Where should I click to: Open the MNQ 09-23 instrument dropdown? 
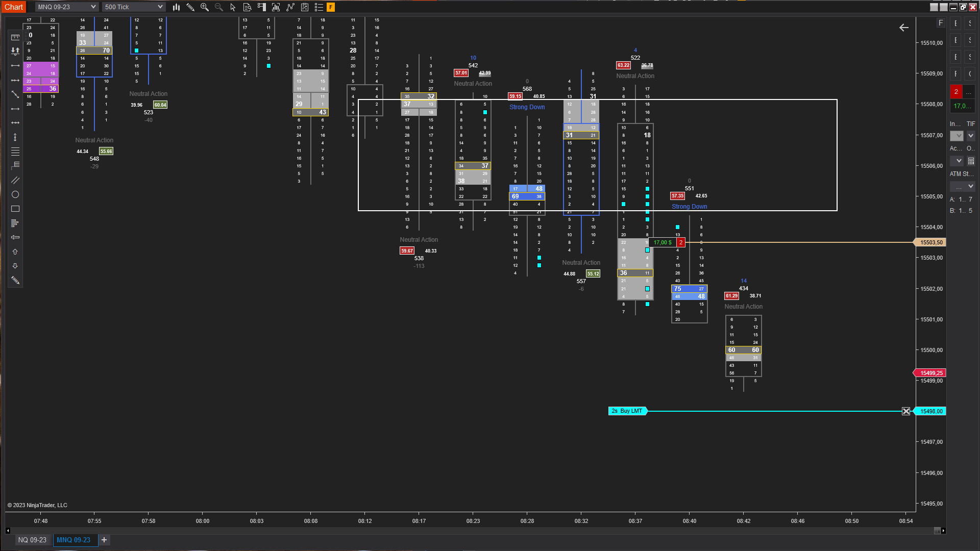coord(67,7)
